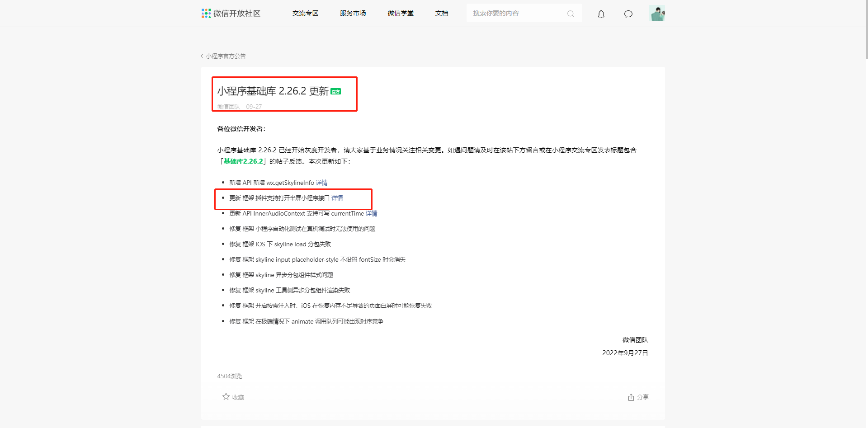Viewport: 868px width, 428px height.
Task: Click the placeholder-style fontSize fix entry
Action: (x=317, y=259)
